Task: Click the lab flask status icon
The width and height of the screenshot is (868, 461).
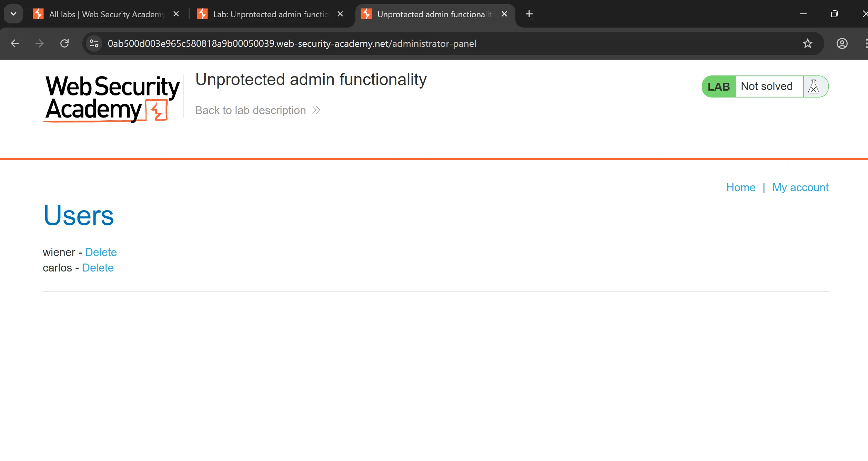Action: (814, 86)
